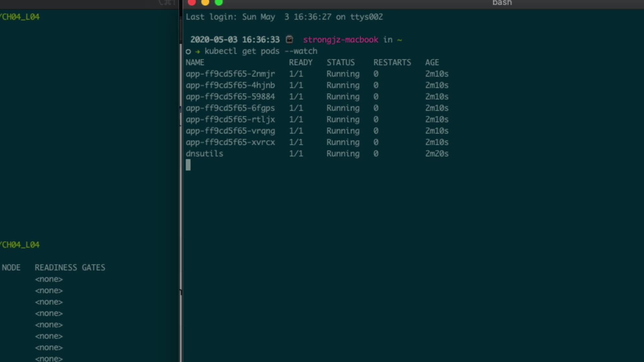Click the top CH04_L04 path text
This screenshot has height=362, width=644.
[x=20, y=17]
